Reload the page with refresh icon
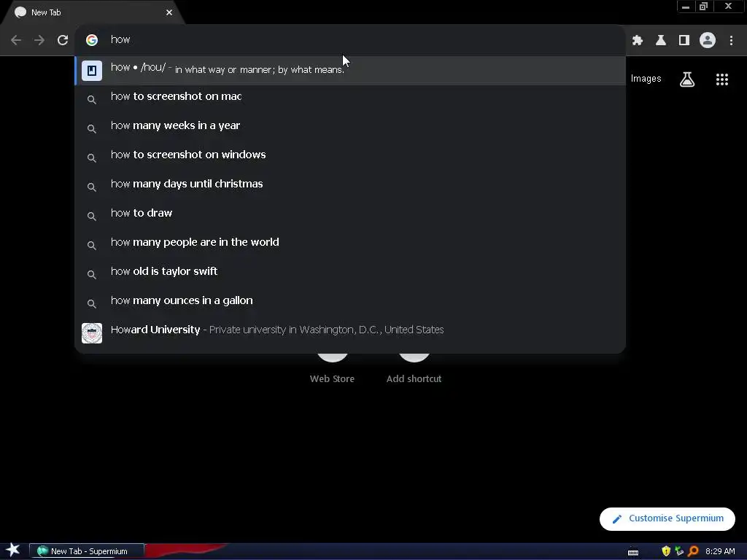 coord(63,40)
